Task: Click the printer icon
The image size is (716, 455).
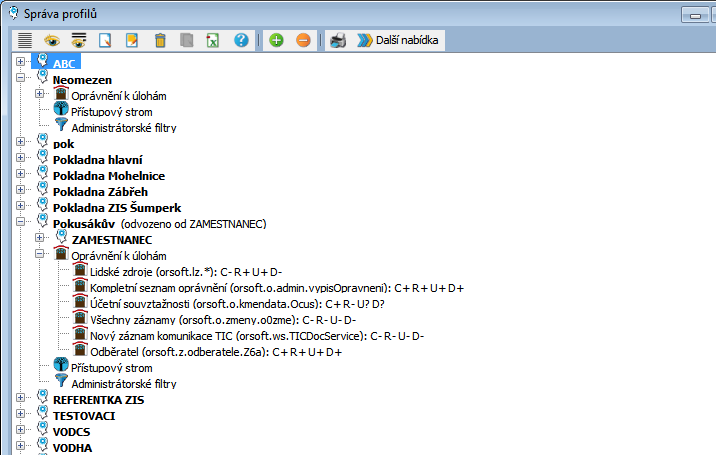Action: tap(339, 41)
